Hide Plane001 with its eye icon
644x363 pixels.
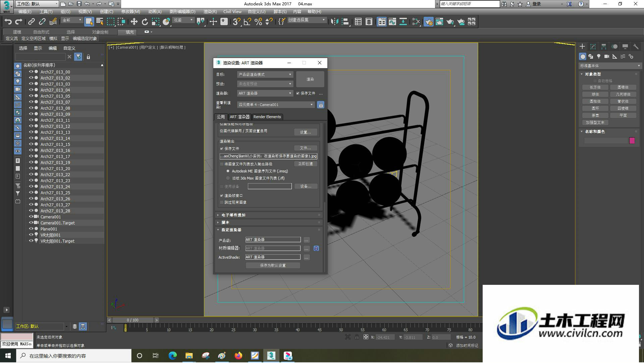31,229
